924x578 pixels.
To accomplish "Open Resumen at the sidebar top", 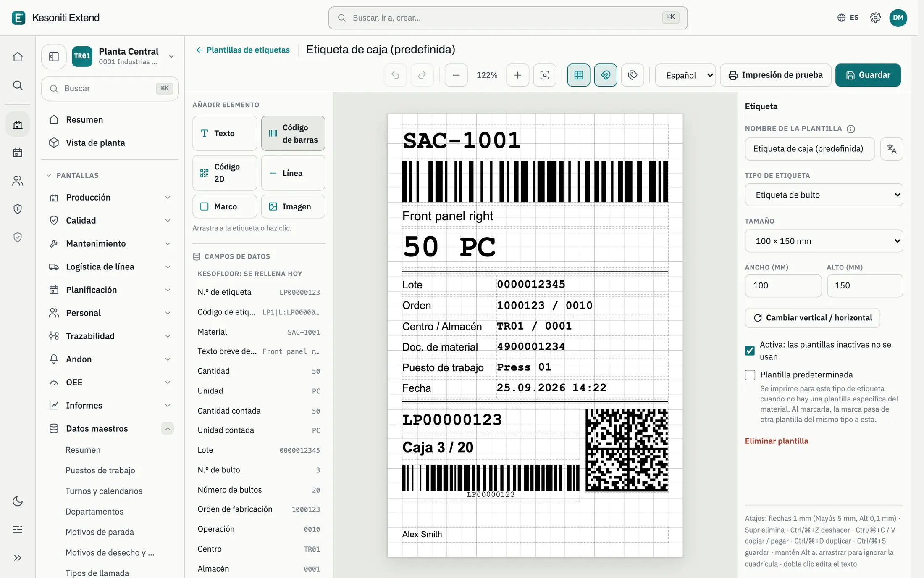I will [110, 120].
